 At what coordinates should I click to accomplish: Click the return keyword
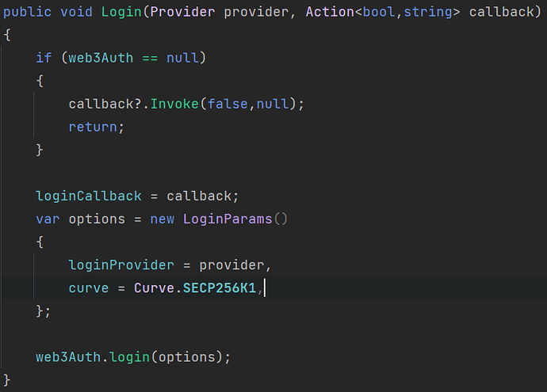(x=94, y=127)
